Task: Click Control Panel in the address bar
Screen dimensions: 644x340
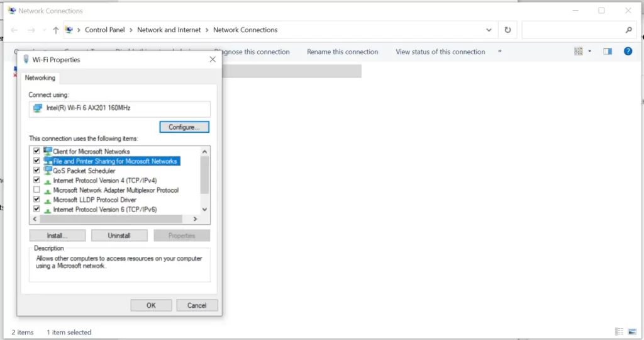Action: (x=105, y=30)
